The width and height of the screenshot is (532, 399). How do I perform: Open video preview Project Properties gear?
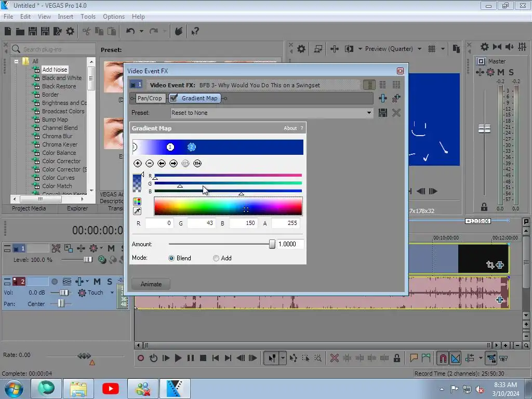(x=301, y=49)
